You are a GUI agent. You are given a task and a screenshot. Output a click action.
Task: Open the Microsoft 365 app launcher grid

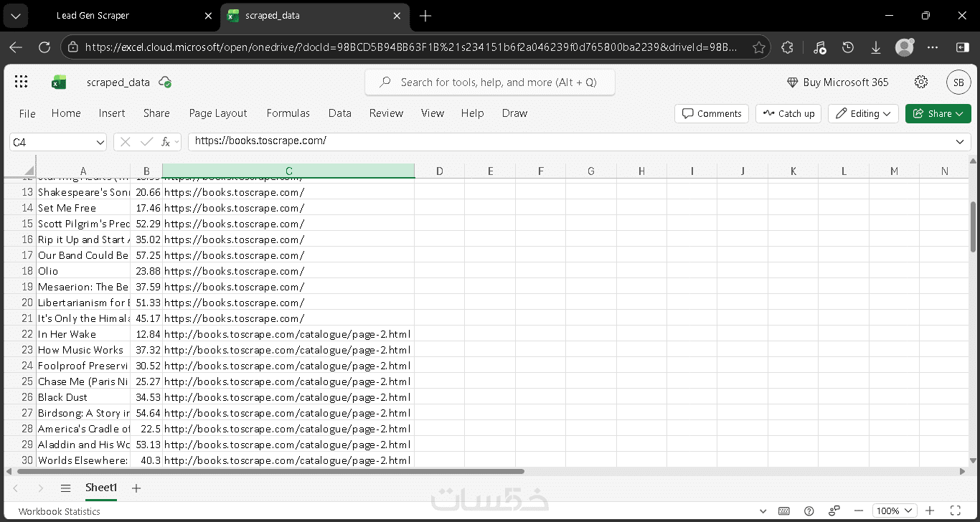(x=21, y=82)
